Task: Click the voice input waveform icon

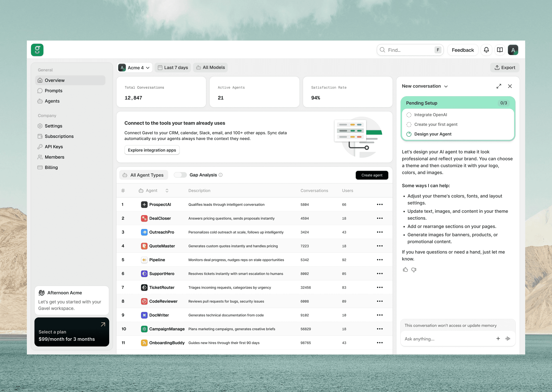Action: click(508, 338)
